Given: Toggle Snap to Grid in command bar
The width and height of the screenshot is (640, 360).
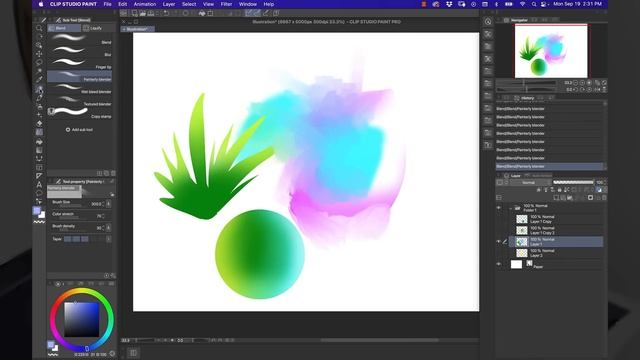Looking at the screenshot, I should point(266,13).
